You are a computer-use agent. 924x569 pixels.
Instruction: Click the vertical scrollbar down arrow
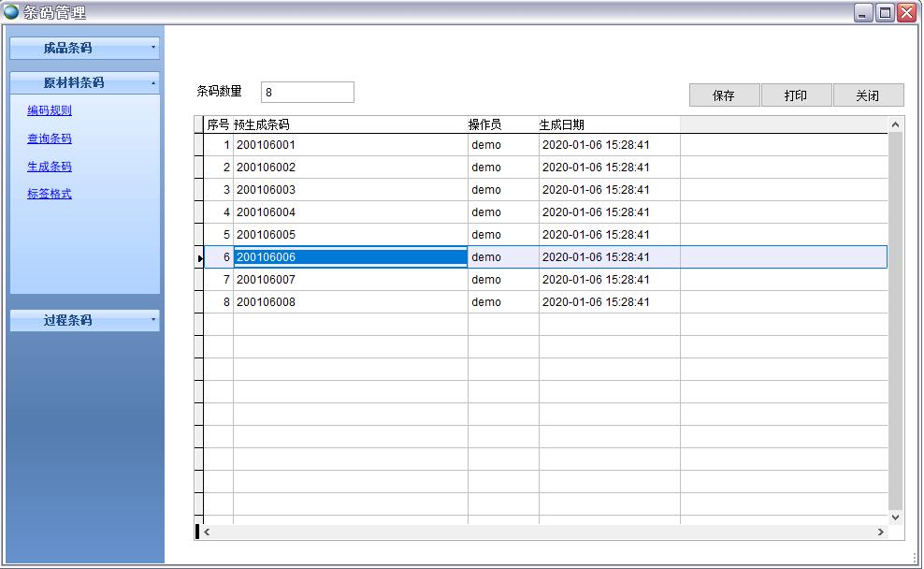[895, 517]
